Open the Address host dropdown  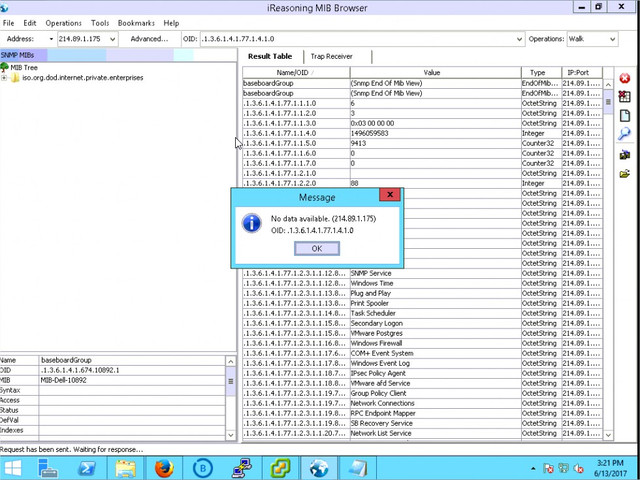[113, 39]
